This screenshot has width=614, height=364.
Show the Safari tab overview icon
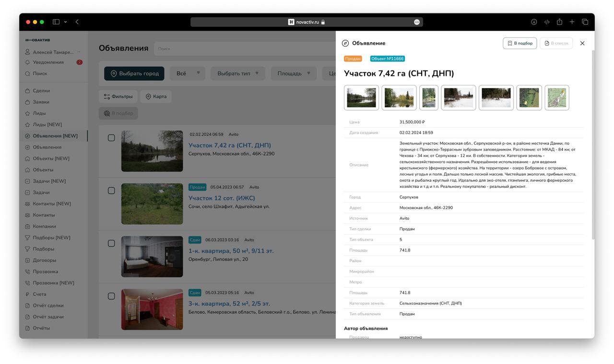tap(585, 22)
